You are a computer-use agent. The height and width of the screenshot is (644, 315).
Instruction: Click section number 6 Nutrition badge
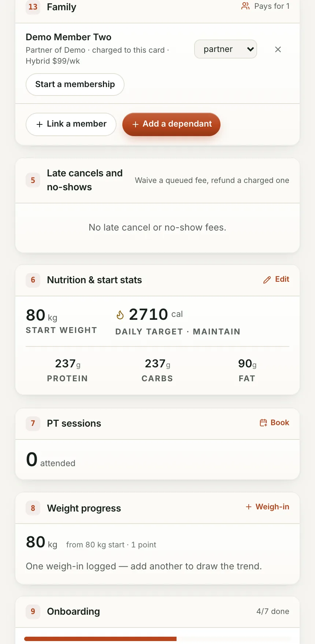pos(33,280)
